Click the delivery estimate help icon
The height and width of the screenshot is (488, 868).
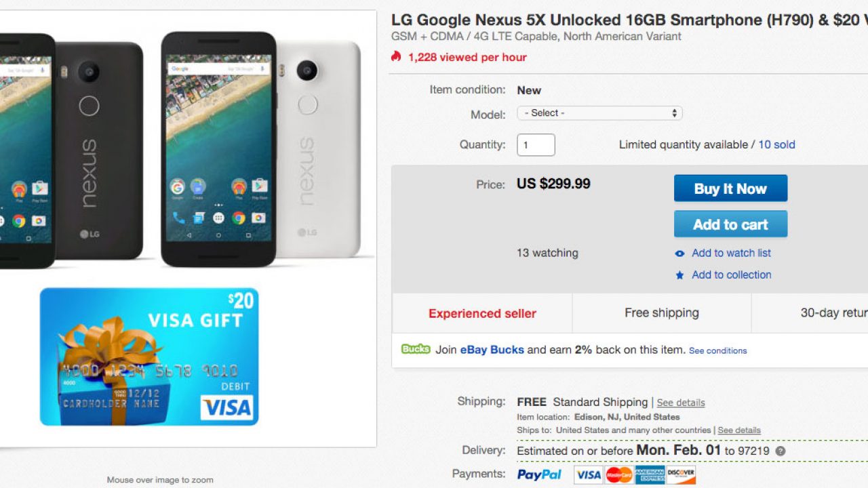pyautogui.click(x=781, y=451)
